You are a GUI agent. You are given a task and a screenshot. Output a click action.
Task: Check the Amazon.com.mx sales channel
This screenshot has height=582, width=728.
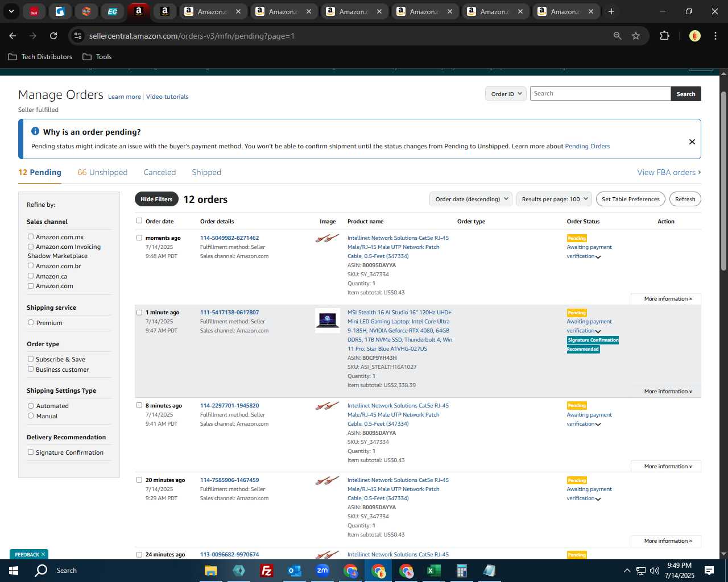[31, 236]
